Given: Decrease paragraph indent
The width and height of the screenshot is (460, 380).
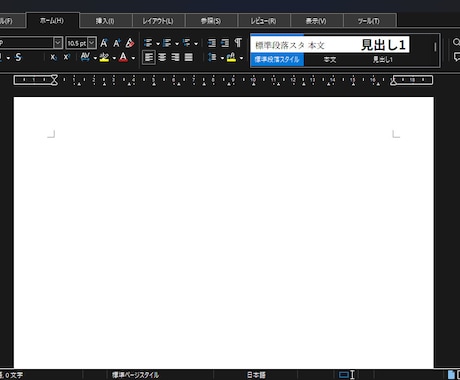Looking at the screenshot, I should tap(225, 43).
